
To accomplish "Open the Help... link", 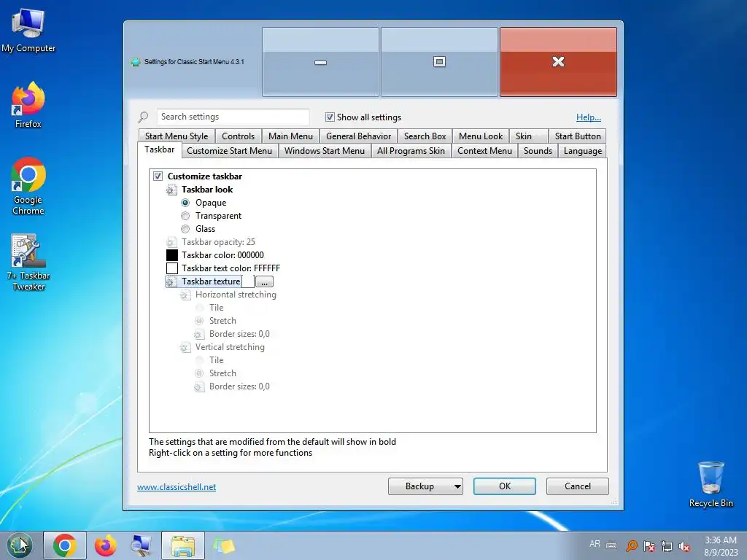I will tap(589, 117).
